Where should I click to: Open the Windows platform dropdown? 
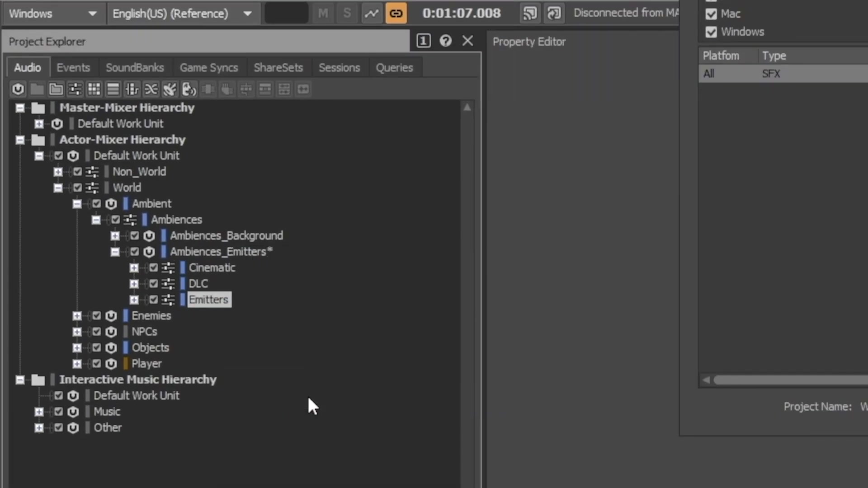pos(52,14)
